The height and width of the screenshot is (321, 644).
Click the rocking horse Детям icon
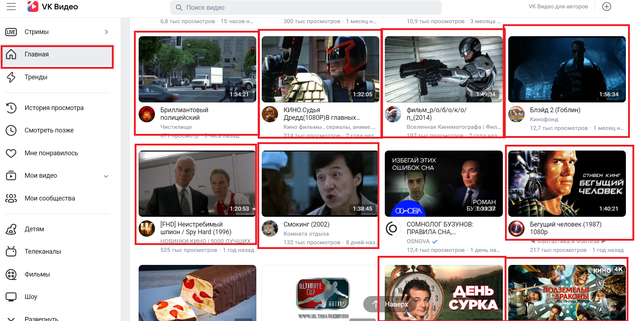[11, 229]
